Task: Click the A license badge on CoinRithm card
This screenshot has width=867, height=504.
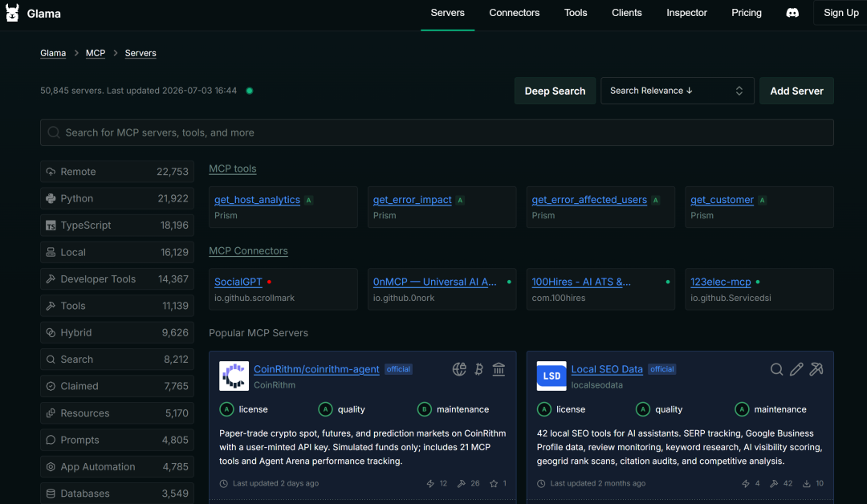Action: tap(226, 409)
